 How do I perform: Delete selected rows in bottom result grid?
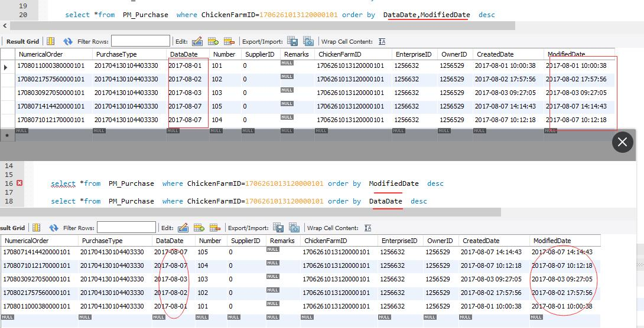215,228
